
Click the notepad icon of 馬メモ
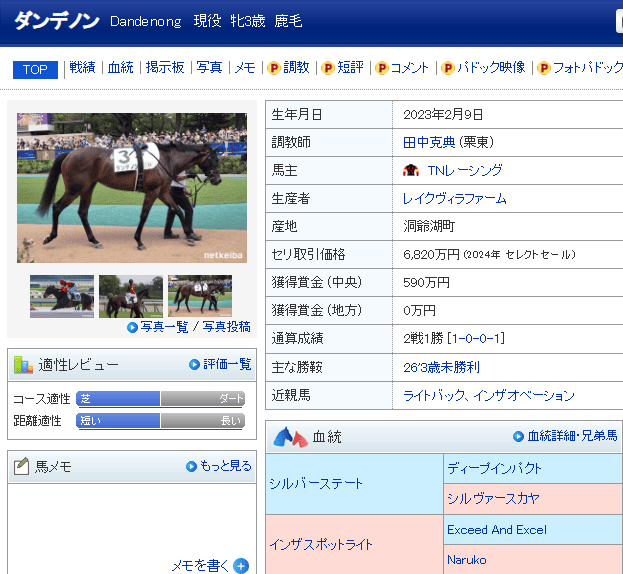point(21,466)
